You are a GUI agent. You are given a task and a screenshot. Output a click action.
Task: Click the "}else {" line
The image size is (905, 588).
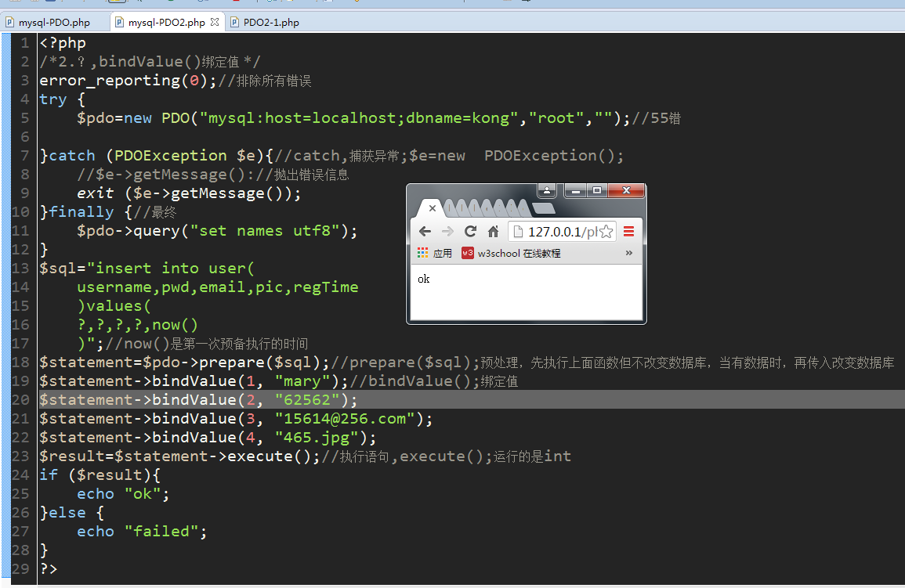72,513
